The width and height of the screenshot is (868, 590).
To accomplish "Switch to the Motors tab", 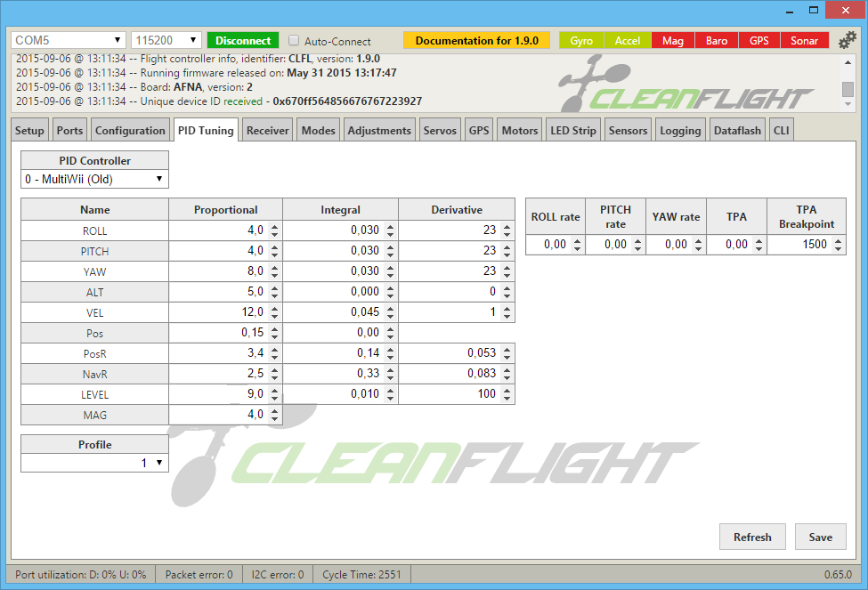I will (x=520, y=131).
